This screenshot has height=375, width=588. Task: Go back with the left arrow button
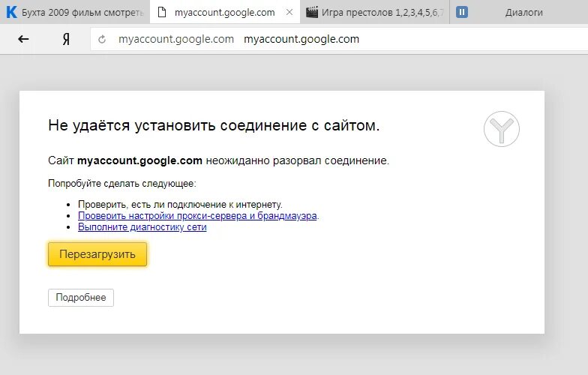[x=23, y=39]
